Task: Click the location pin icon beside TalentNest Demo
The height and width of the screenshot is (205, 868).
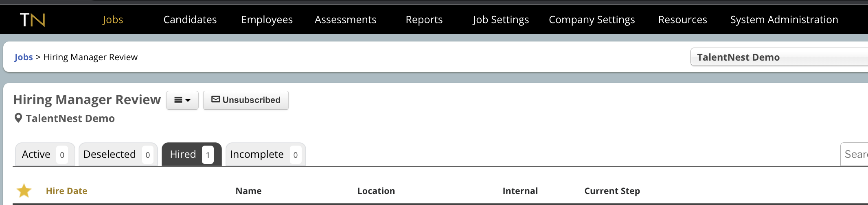Action: coord(18,118)
